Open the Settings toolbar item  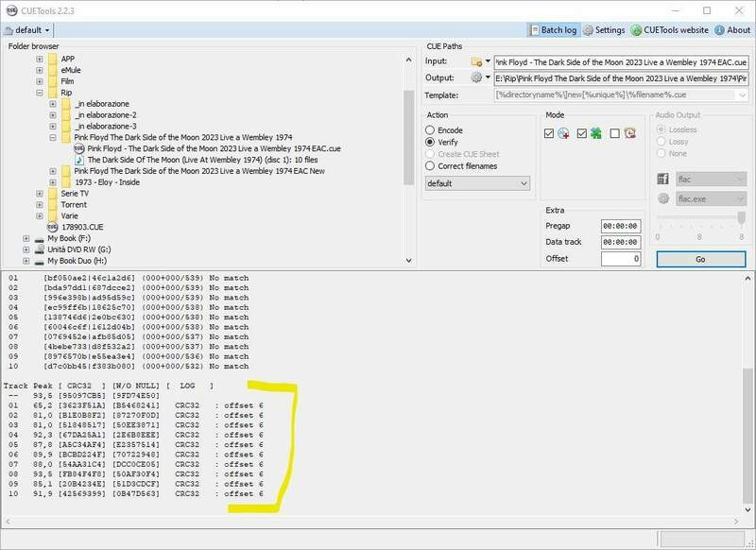(603, 30)
